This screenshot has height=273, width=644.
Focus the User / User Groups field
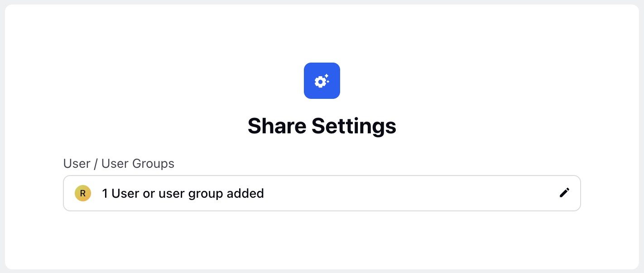(322, 193)
